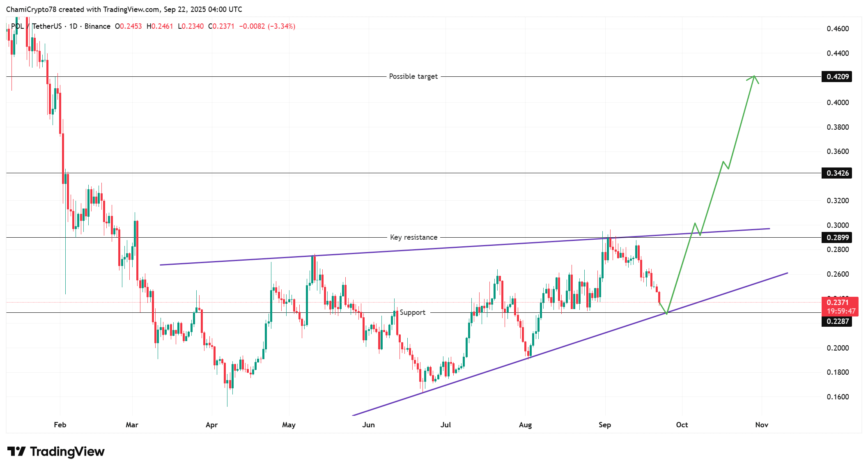Select the 'Possible target' text label

tap(413, 76)
